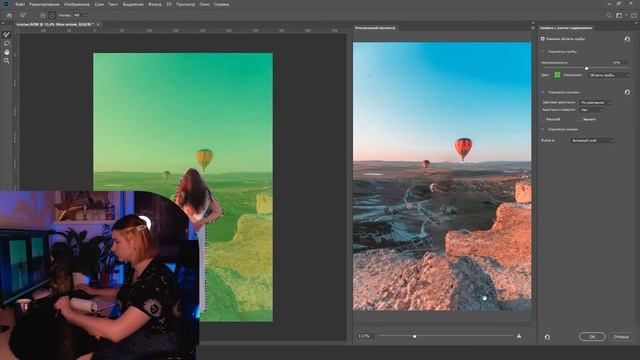The image size is (640, 360).
Task: Click the share icon at top right
Action: tap(634, 15)
